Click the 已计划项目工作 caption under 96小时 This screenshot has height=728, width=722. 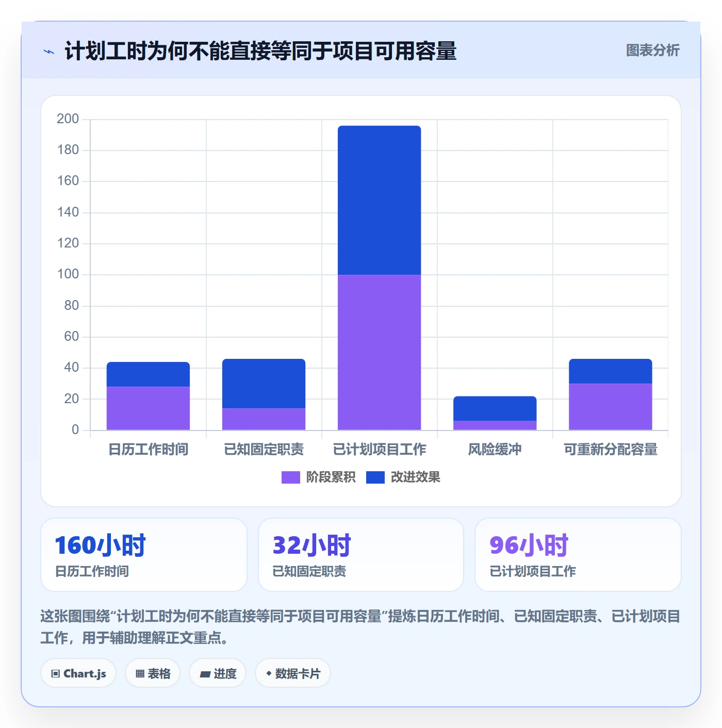533,571
